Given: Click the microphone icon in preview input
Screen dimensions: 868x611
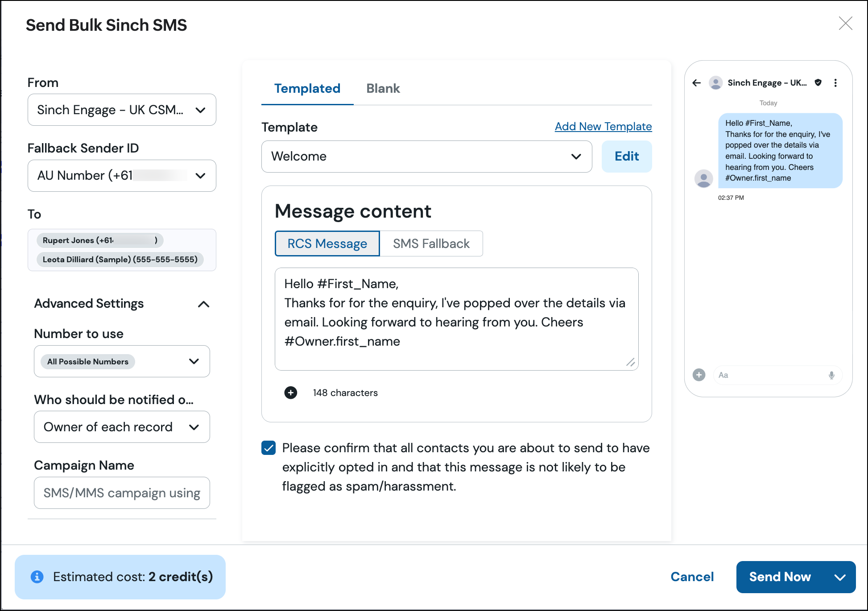Looking at the screenshot, I should 831,376.
